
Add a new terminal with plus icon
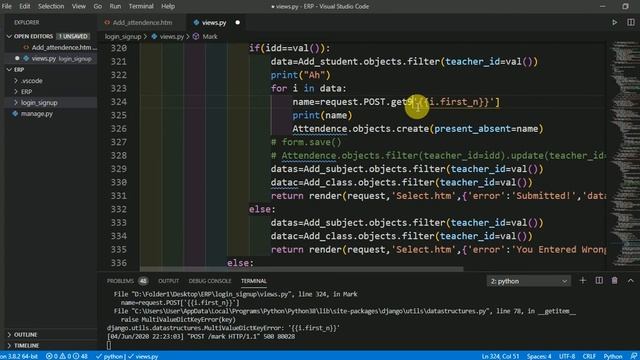tap(582, 281)
